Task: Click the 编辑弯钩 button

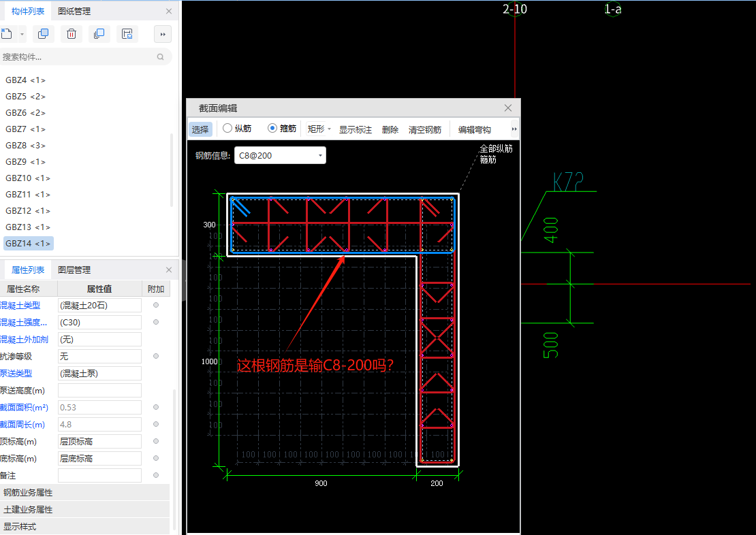Action: [474, 129]
